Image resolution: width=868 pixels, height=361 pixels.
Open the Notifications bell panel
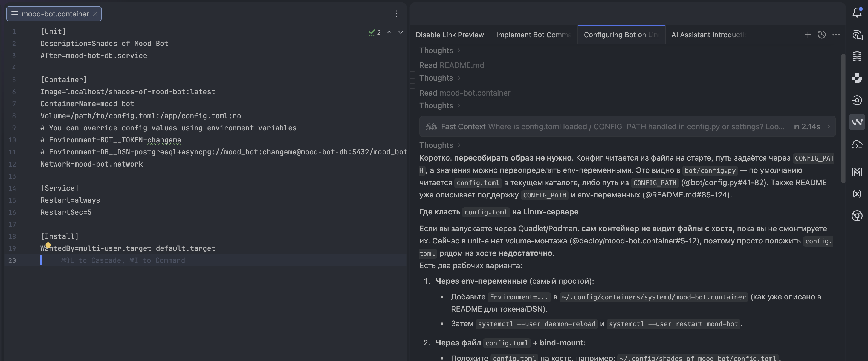tap(857, 13)
